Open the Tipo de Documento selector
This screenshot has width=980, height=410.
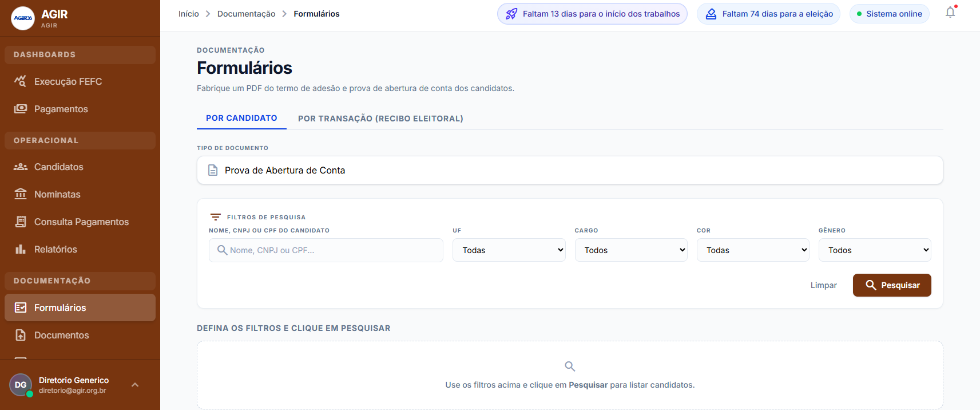570,170
